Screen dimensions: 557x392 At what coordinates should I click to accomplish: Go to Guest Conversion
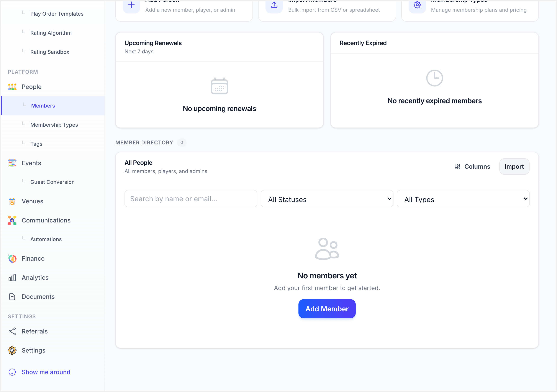click(52, 182)
